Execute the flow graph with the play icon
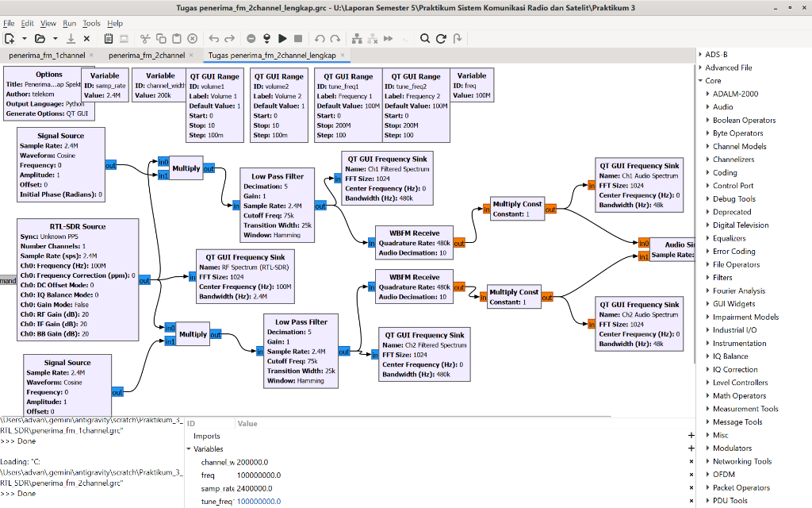This screenshot has width=812, height=508. (282, 38)
